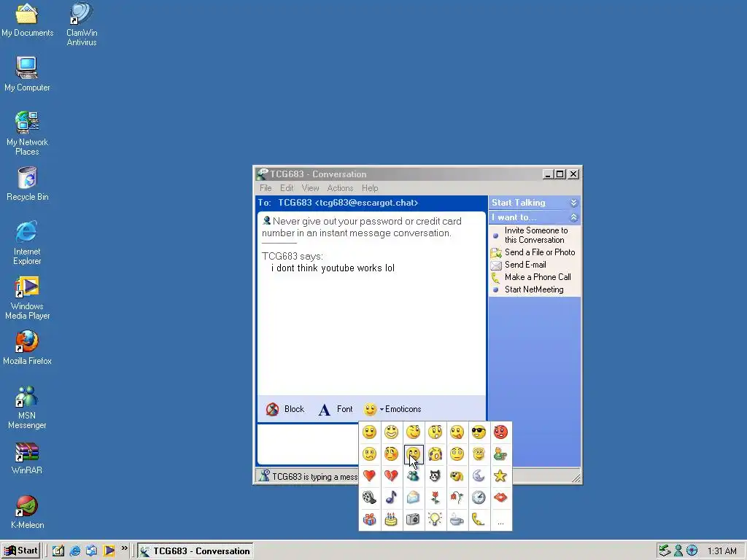Launch Internet Explorer from Quick Launch
This screenshot has width=747, height=560.
click(75, 551)
